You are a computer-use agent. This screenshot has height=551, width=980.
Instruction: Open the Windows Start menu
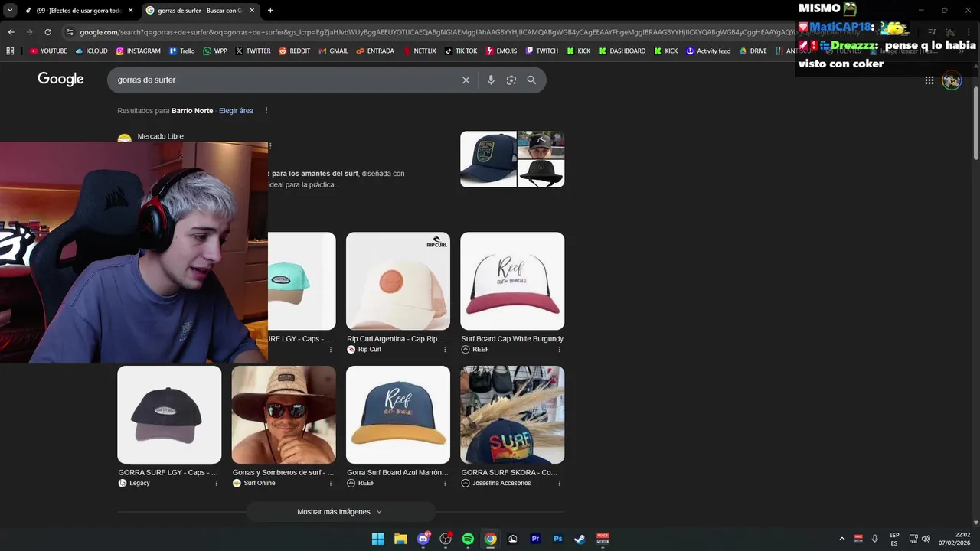(x=377, y=539)
